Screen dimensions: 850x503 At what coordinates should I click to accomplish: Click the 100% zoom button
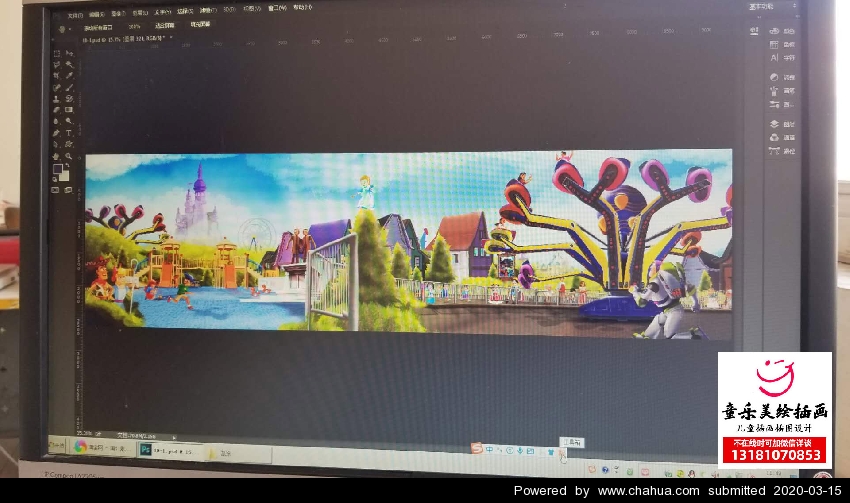tap(134, 26)
